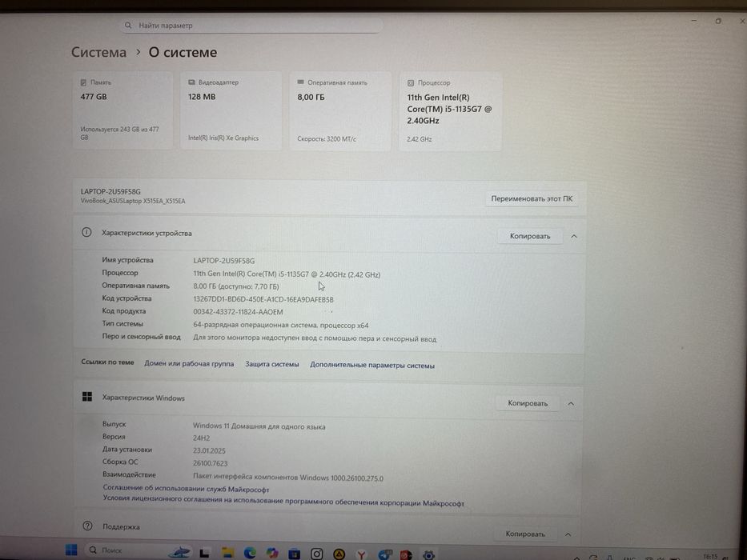
Task: Open the Windows Start menu
Action: click(71, 550)
